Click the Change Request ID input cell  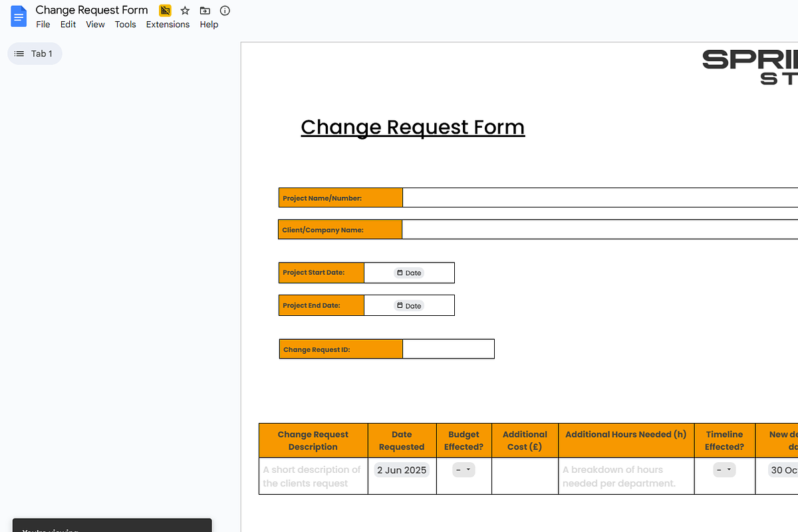coord(448,349)
